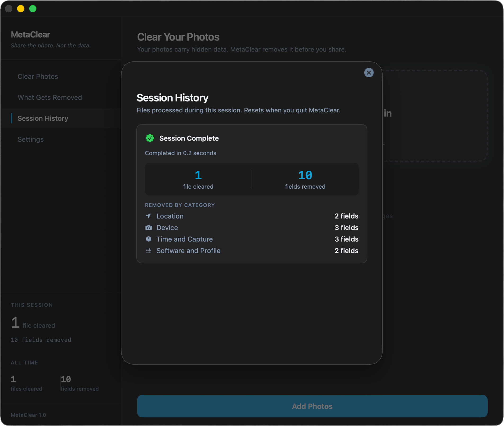This screenshot has height=426, width=504.
Task: Click the "file cleared" label in the dialog
Action: click(198, 187)
